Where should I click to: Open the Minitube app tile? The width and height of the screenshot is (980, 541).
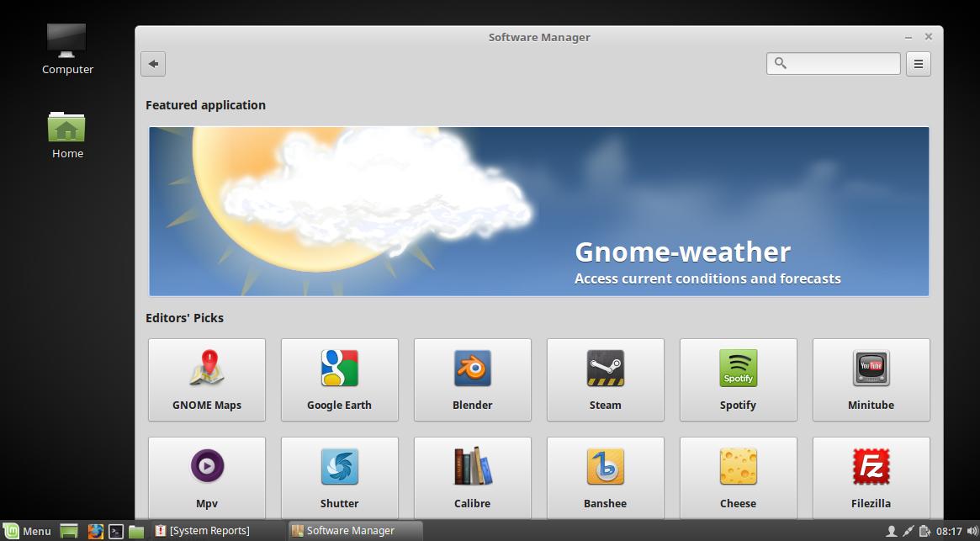coord(871,379)
